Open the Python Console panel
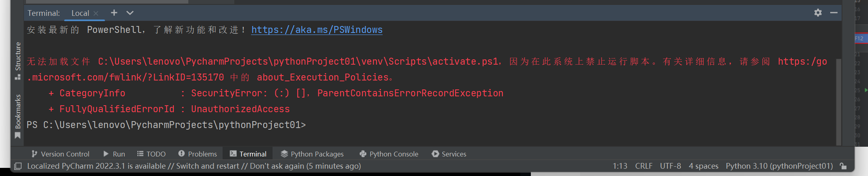Image resolution: width=868 pixels, height=176 pixels. (x=389, y=154)
